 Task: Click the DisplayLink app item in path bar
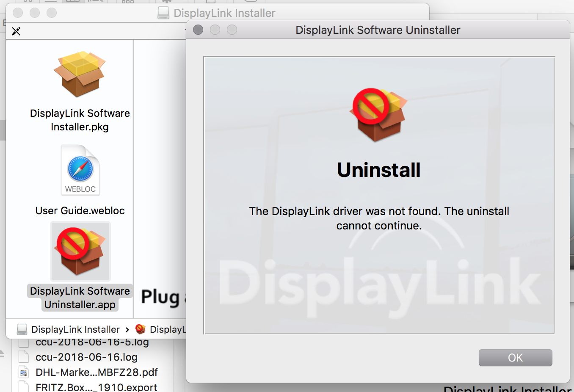[x=168, y=329]
